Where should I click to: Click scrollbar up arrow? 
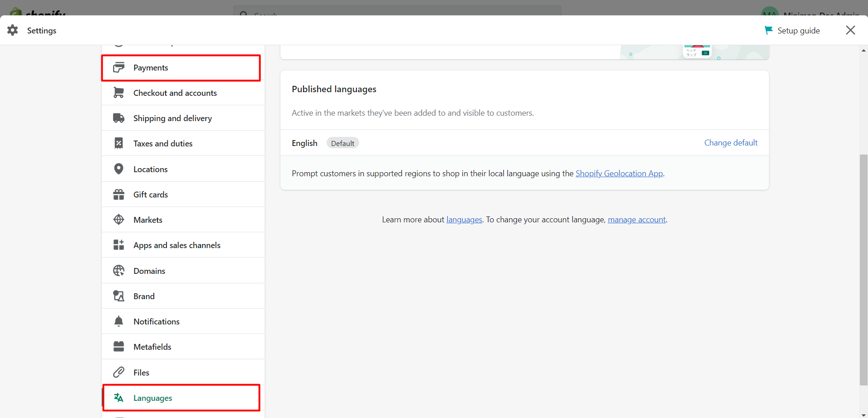tap(863, 50)
